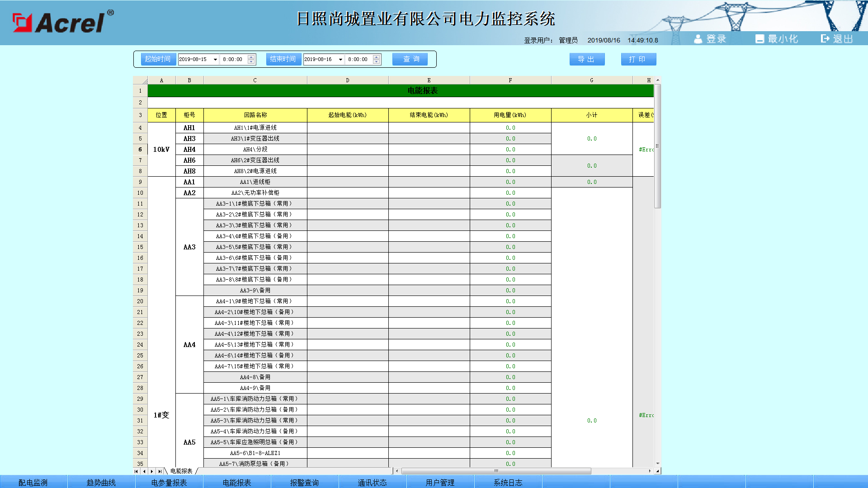868x488 pixels.
Task: Select column F header
Action: (x=510, y=80)
